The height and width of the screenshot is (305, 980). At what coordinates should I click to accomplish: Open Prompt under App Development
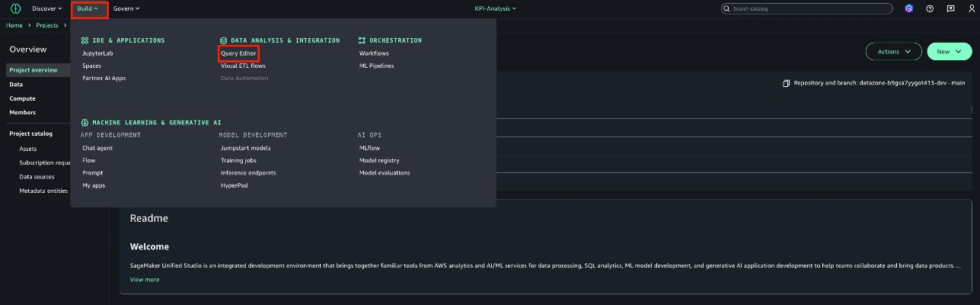pyautogui.click(x=92, y=172)
